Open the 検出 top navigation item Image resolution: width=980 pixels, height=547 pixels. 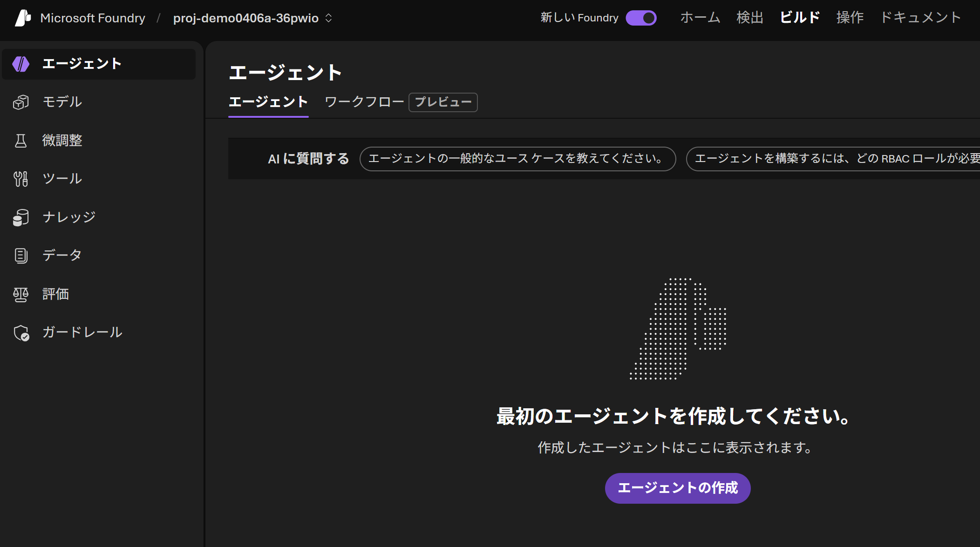pyautogui.click(x=750, y=18)
